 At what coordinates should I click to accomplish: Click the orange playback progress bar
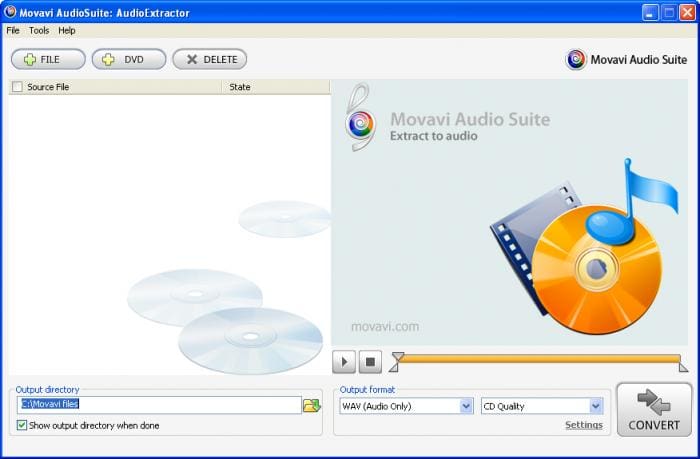tap(539, 359)
